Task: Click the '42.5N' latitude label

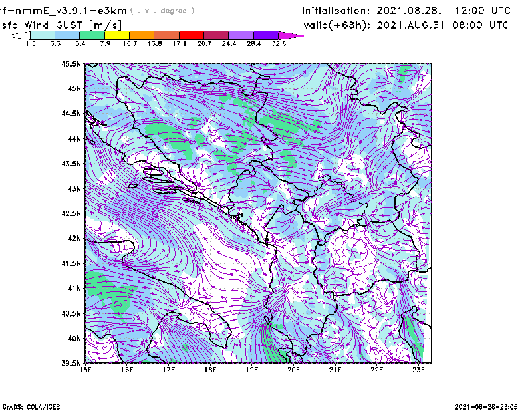Action: pyautogui.click(x=71, y=213)
